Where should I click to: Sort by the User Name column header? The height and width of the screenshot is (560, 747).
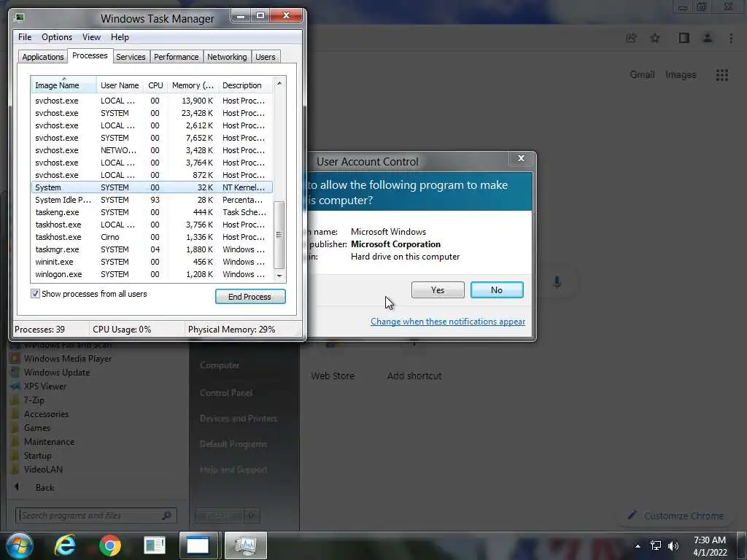click(120, 85)
